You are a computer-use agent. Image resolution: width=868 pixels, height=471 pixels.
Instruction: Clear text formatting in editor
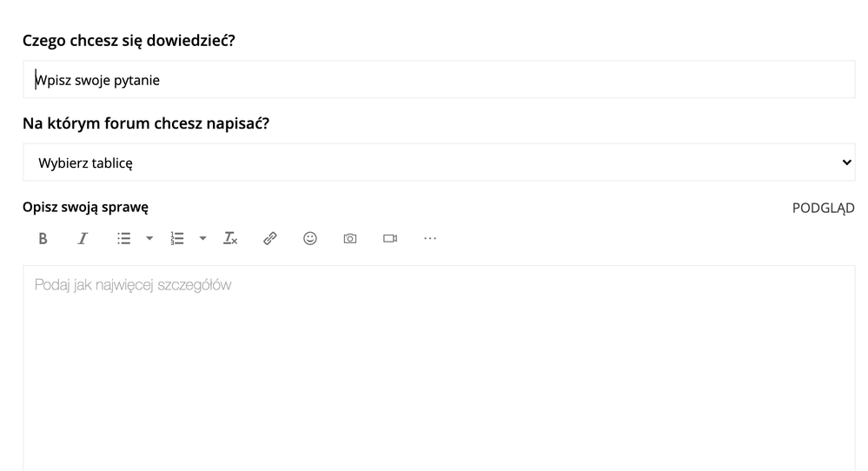(x=230, y=238)
